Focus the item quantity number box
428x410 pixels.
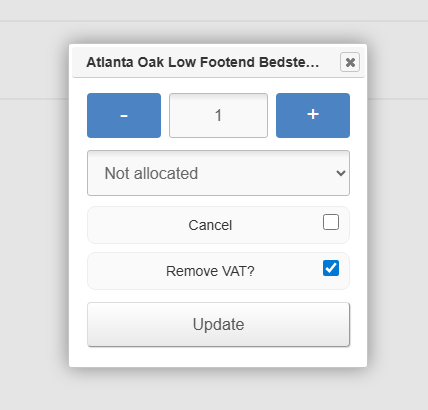[218, 115]
